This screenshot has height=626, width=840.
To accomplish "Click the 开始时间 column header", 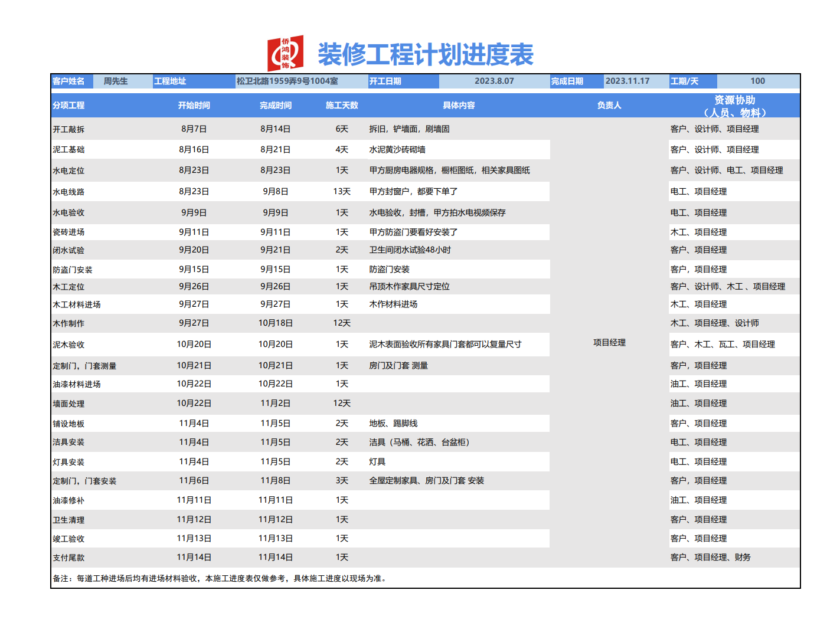I will coord(194,106).
